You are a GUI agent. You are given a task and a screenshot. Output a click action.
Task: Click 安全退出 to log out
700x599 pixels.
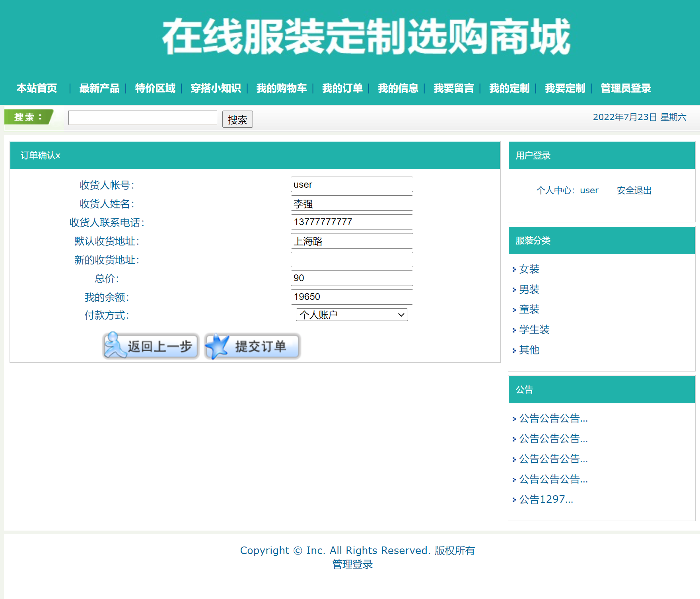pos(634,190)
